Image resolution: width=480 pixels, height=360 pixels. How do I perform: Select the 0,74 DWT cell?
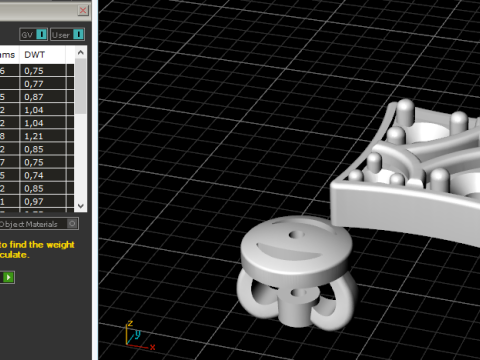42,175
